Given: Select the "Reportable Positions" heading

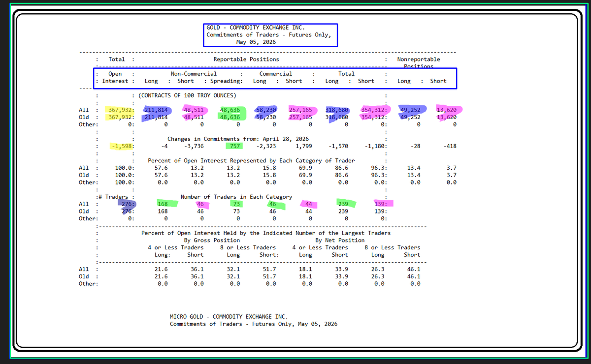Looking at the screenshot, I should (246, 59).
